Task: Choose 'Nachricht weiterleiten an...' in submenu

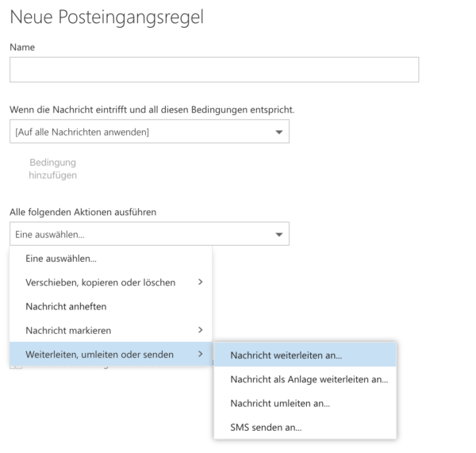Action: click(286, 355)
